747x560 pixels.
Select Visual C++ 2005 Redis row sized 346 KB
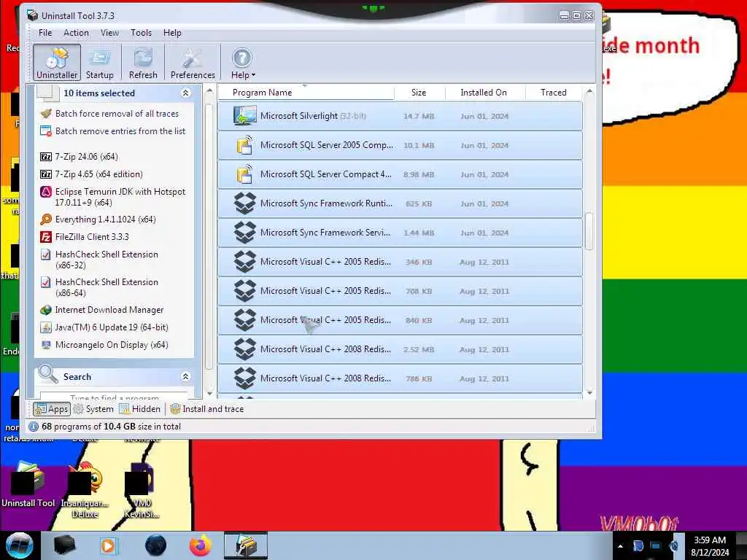pos(400,262)
